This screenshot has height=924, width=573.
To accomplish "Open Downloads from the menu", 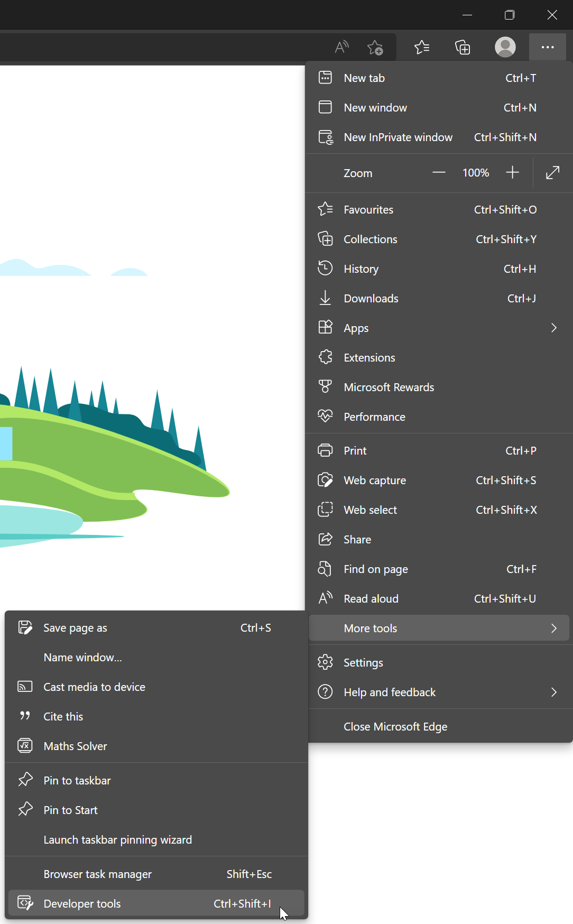I will 439,298.
